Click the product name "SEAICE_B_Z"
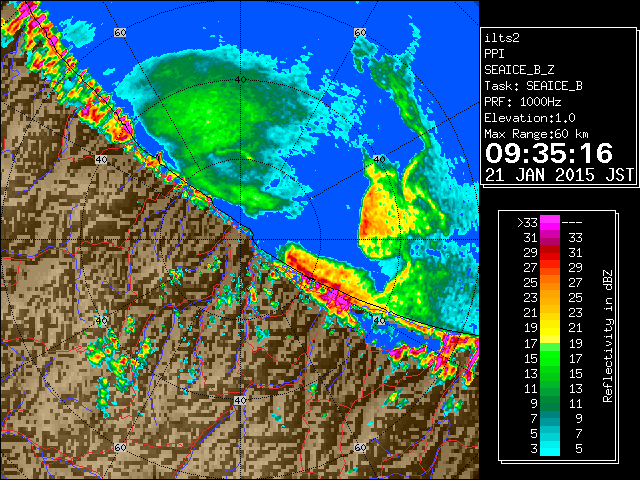 click(x=519, y=70)
